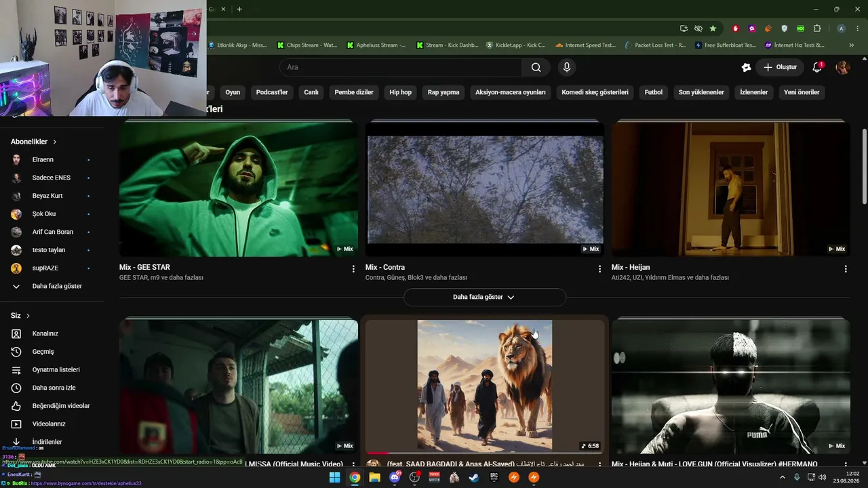Image resolution: width=868 pixels, height=488 pixels.
Task: Play the lion desert video thumbnail
Action: pyautogui.click(x=485, y=386)
